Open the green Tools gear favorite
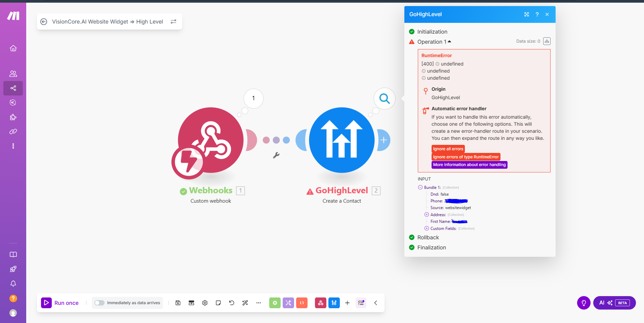 point(275,303)
